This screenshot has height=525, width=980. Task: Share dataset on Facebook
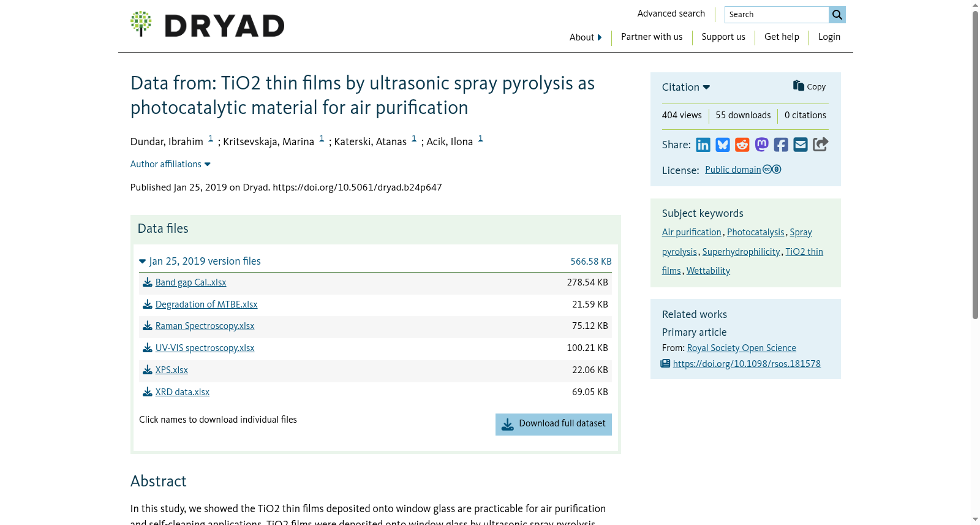pyautogui.click(x=781, y=145)
